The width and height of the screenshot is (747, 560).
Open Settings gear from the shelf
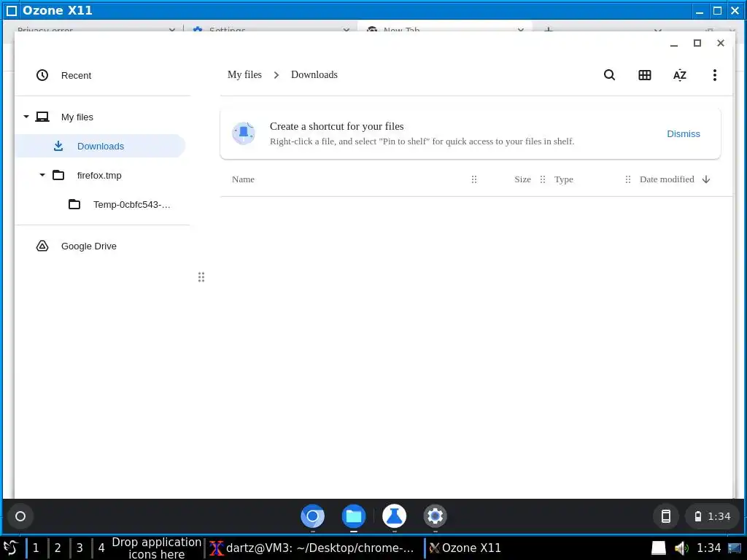coord(435,516)
